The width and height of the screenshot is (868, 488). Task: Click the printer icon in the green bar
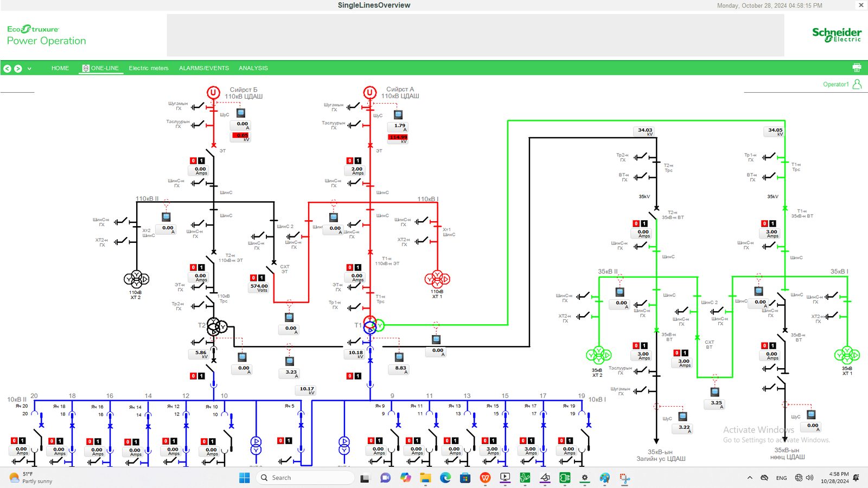click(857, 68)
